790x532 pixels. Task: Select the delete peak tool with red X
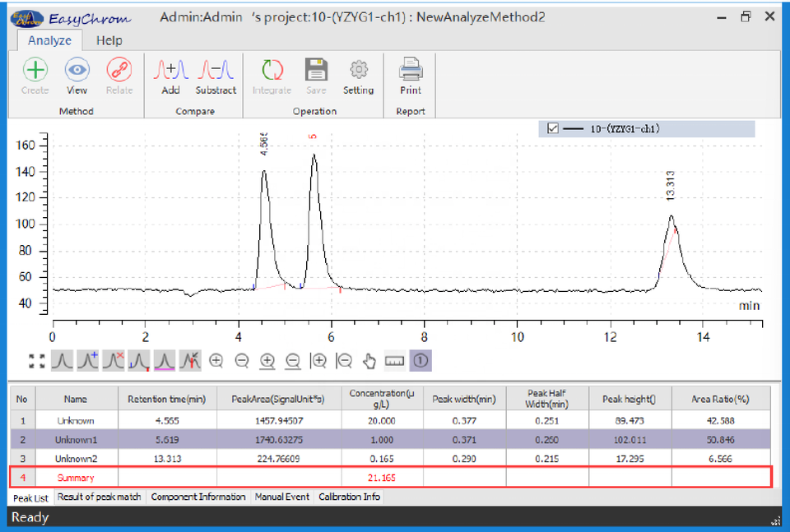pyautogui.click(x=114, y=361)
